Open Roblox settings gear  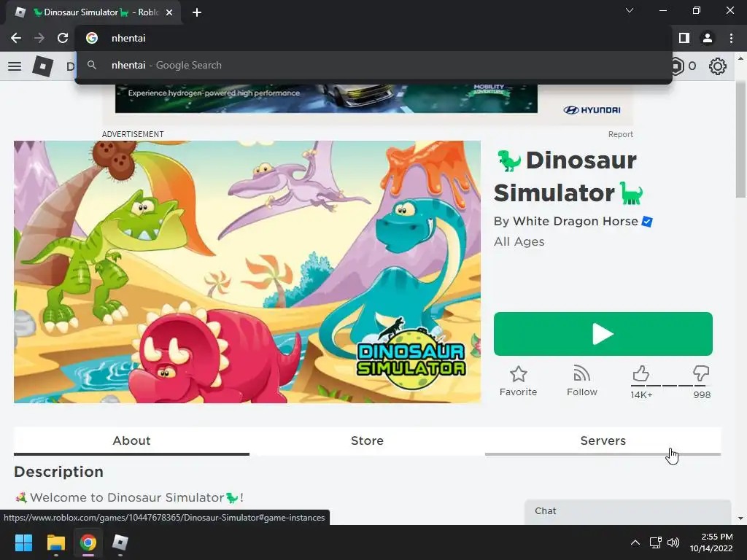coord(718,66)
